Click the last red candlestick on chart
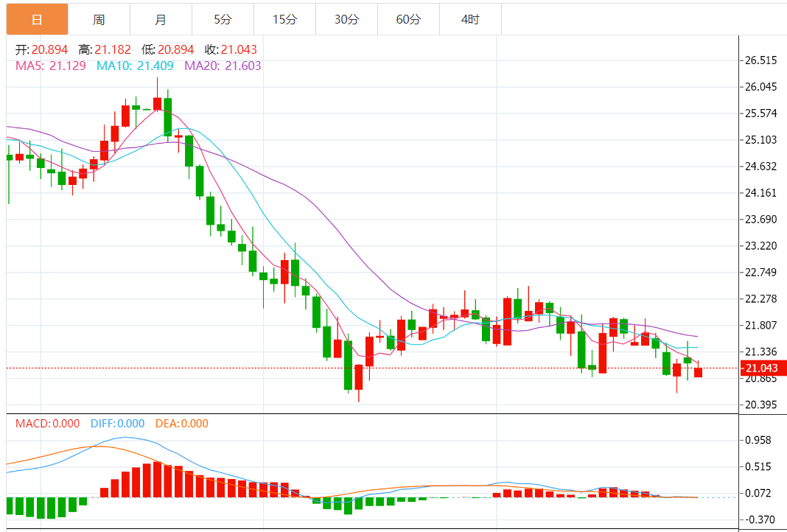Image resolution: width=787 pixels, height=532 pixels. 698,372
